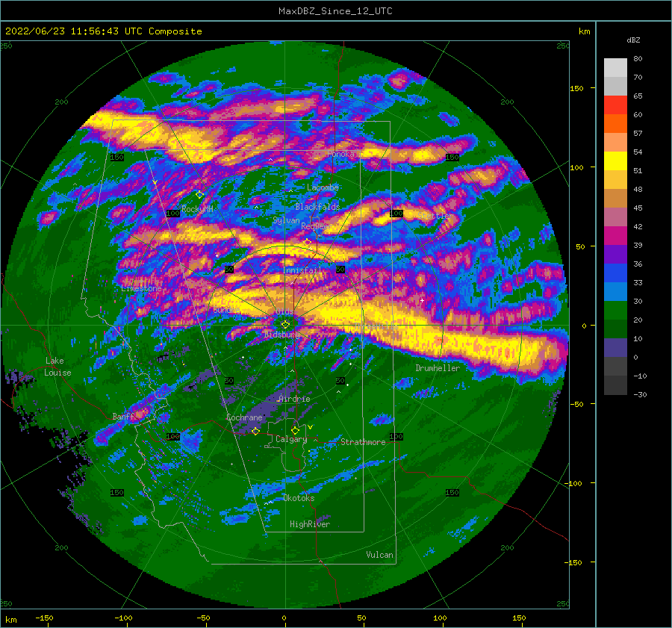Click the 2022/06/23 11:56:43 UTC Composite timestamp
This screenshot has width=672, height=628.
(103, 31)
